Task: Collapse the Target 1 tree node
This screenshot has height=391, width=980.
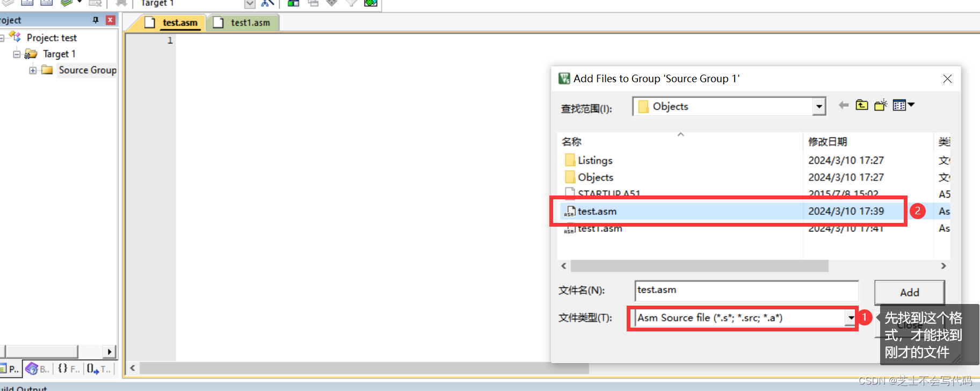Action: pyautogui.click(x=17, y=54)
